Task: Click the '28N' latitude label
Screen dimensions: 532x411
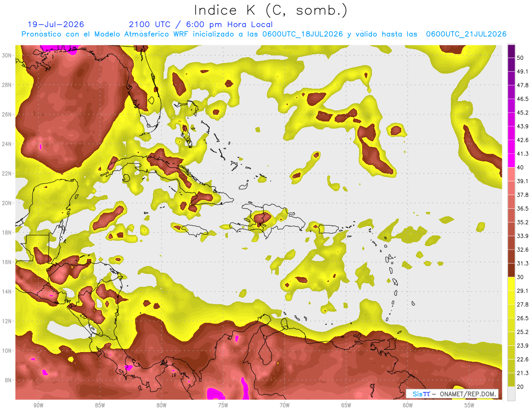Action: tap(7, 85)
